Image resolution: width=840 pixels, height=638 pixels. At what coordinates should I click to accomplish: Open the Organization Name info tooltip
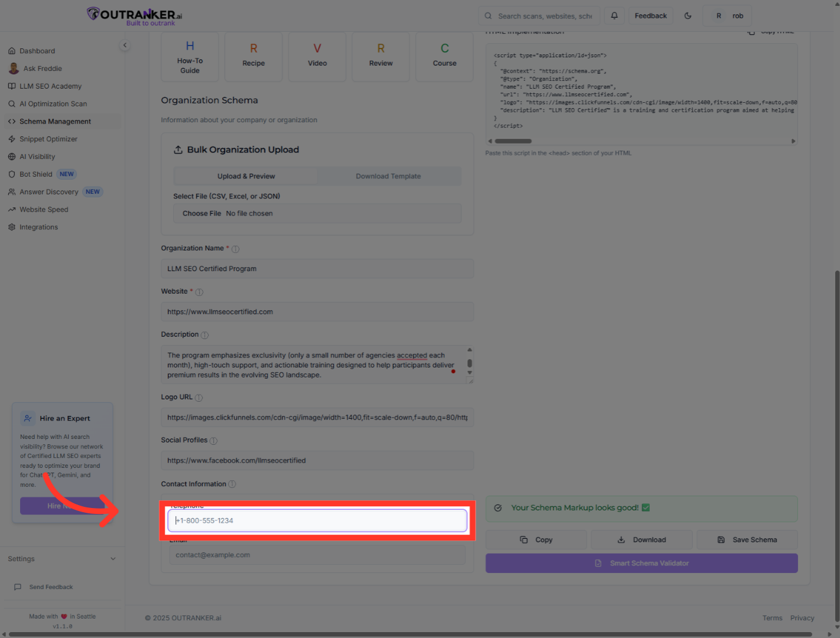coord(235,249)
